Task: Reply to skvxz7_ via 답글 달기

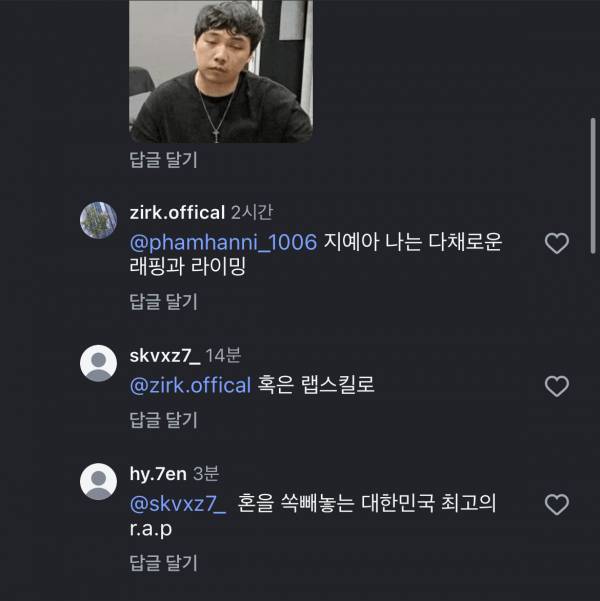Action: [x=163, y=418]
